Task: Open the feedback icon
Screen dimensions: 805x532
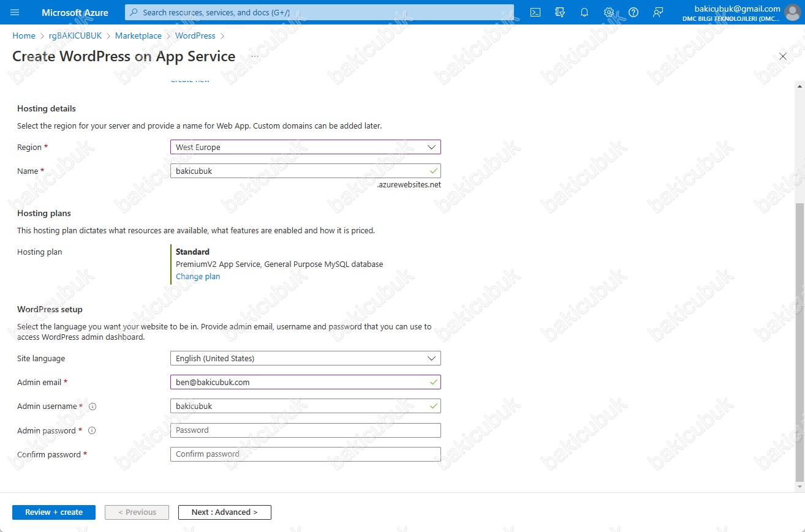Action: (658, 12)
